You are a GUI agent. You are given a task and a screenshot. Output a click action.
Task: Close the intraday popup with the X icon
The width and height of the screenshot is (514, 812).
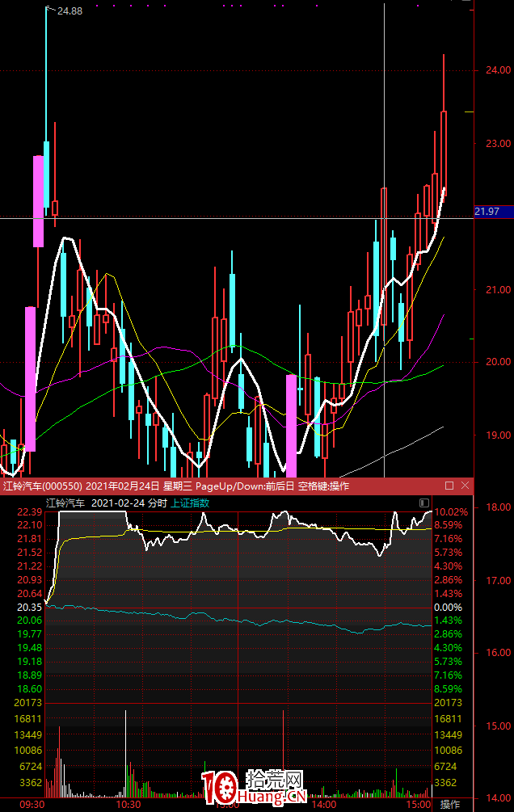click(x=465, y=486)
